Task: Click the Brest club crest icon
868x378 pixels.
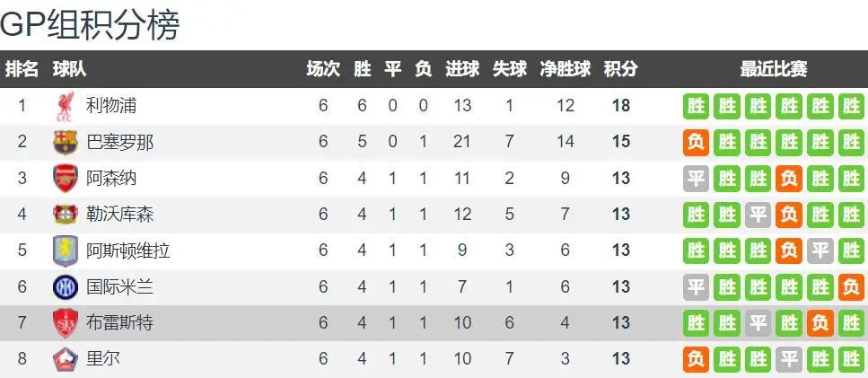Action: click(x=65, y=323)
